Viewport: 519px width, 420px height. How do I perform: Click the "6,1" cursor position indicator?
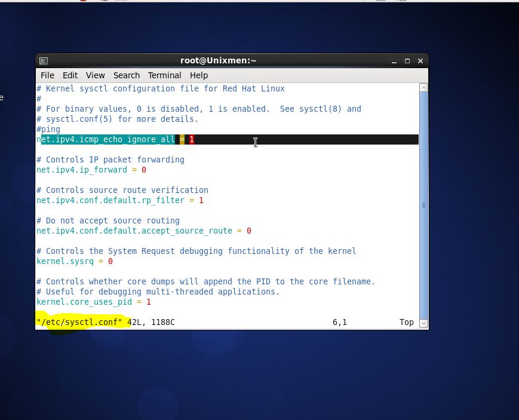(340, 322)
